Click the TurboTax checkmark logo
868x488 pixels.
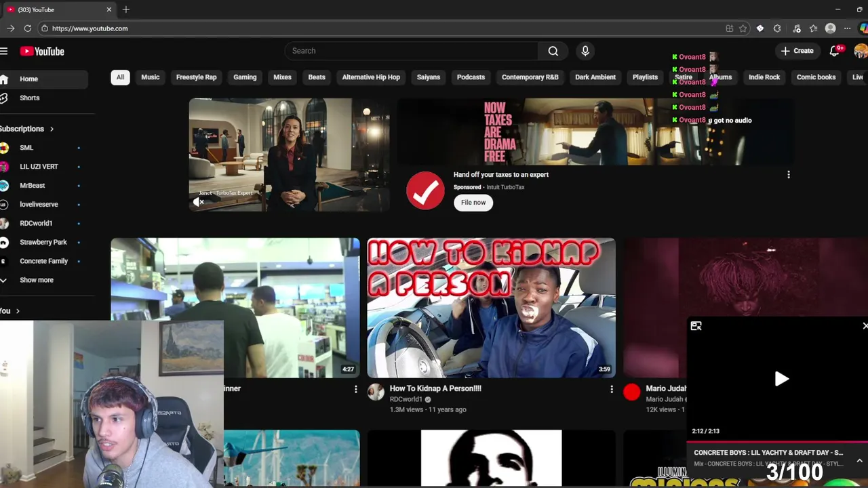[x=425, y=190]
